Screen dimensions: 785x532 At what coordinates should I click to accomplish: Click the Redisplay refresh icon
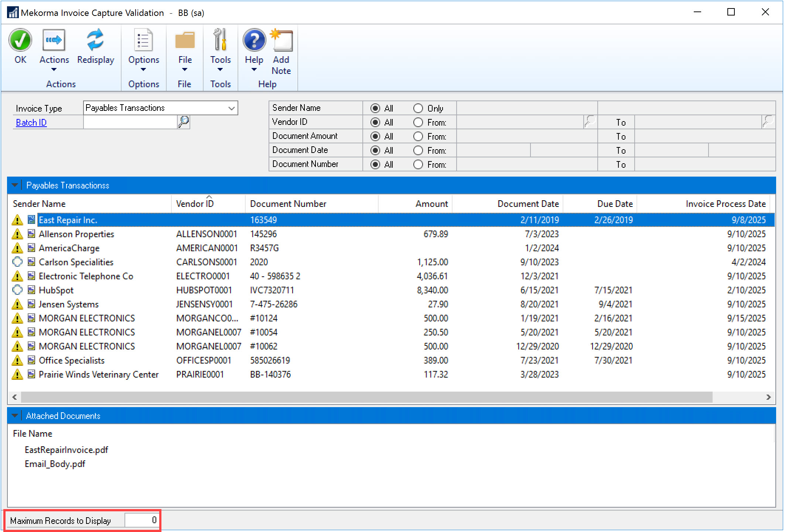coord(95,40)
